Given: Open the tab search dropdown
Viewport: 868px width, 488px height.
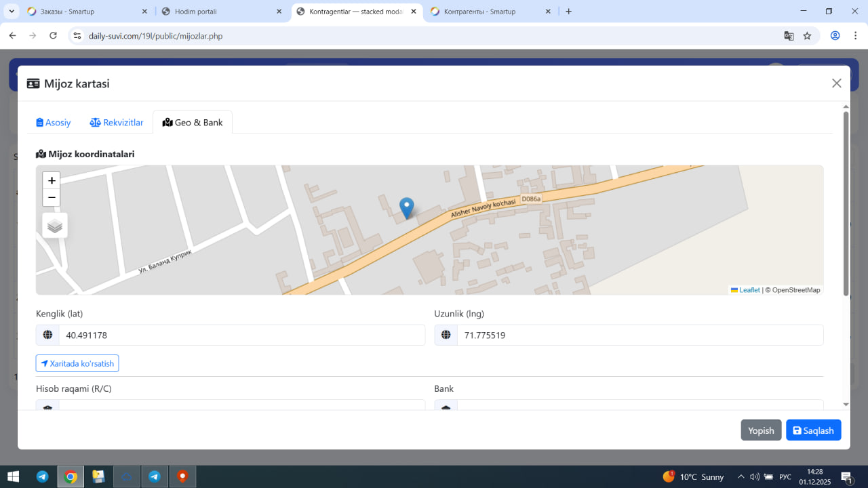Looking at the screenshot, I should [x=12, y=12].
